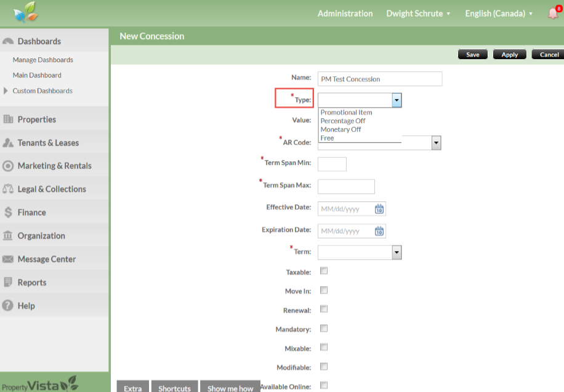Expand the Term dropdown

point(397,252)
